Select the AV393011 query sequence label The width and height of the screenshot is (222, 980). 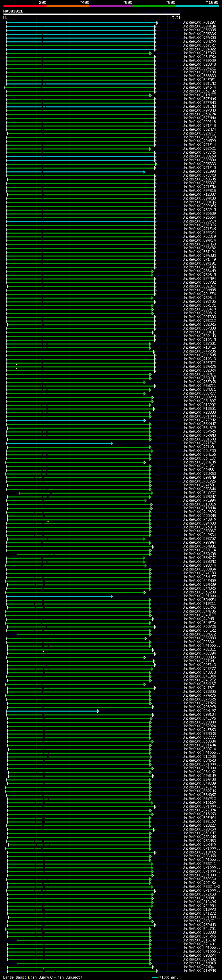[x=13, y=11]
